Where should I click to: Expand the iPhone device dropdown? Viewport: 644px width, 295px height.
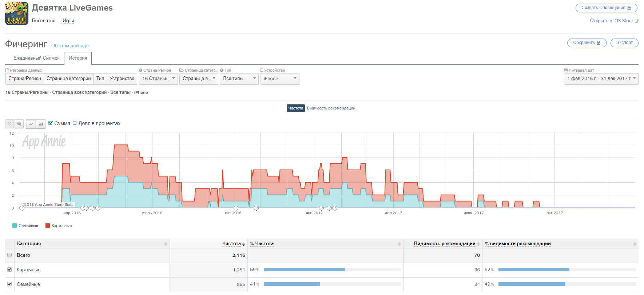click(279, 79)
